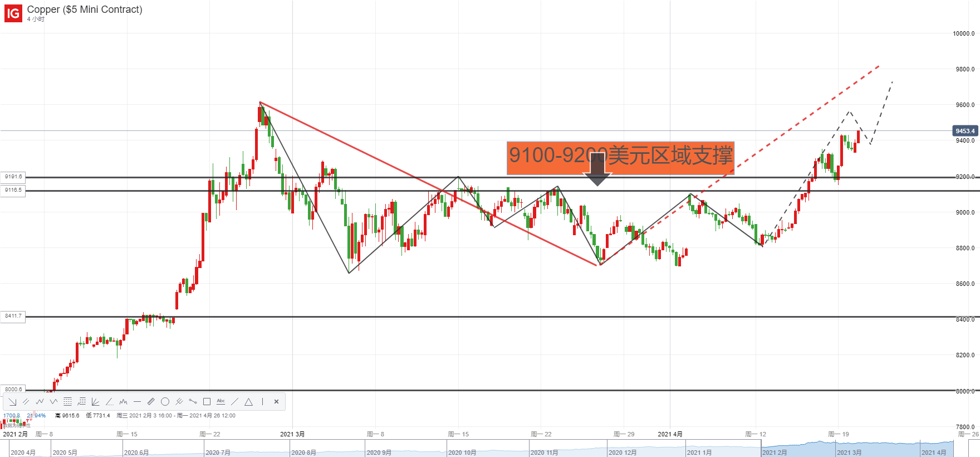Select the ruler measure tool
Screen dimensions: 980x457
151,402
